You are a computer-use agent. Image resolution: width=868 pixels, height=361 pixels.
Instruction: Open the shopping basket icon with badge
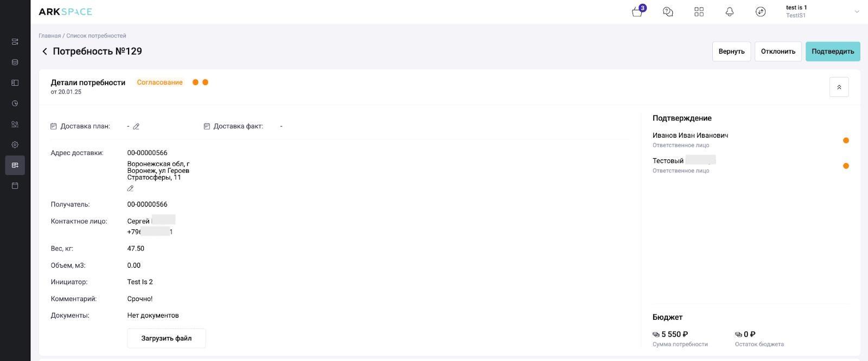tap(638, 11)
